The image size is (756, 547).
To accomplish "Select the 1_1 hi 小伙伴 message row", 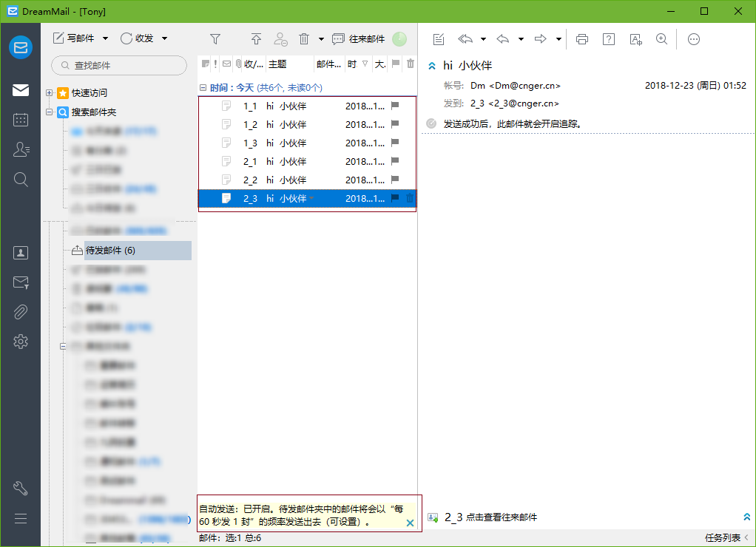I will (x=307, y=106).
